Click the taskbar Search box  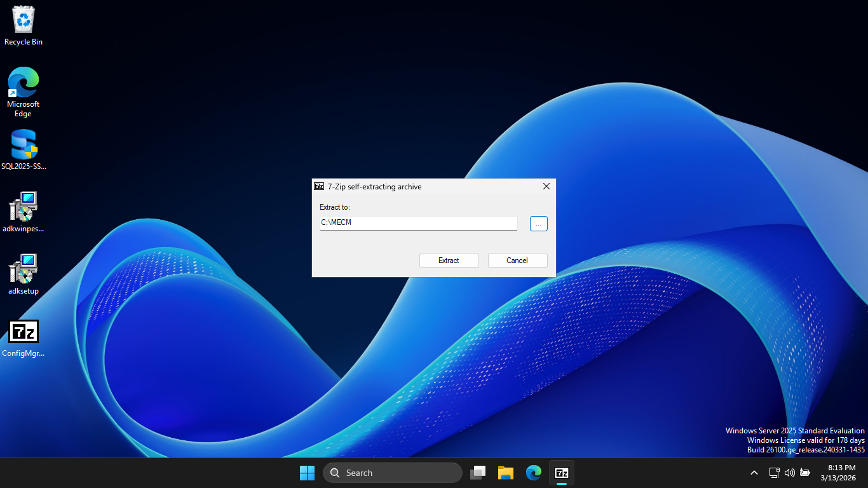[392, 473]
